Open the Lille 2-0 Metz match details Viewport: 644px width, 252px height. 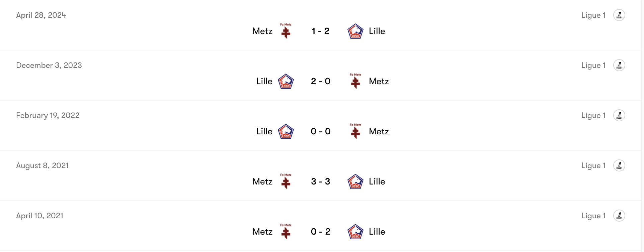[x=320, y=81]
